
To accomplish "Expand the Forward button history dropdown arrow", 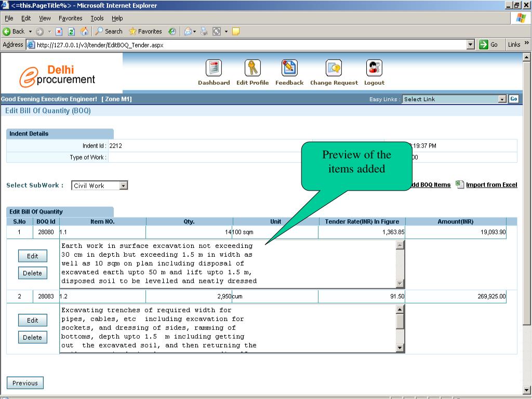I will (x=49, y=32).
